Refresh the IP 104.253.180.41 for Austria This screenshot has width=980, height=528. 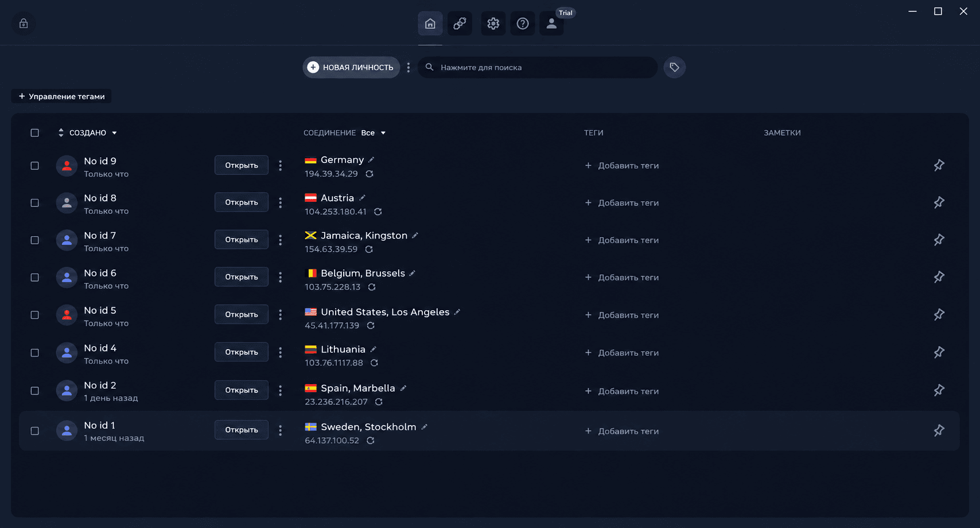pyautogui.click(x=378, y=212)
